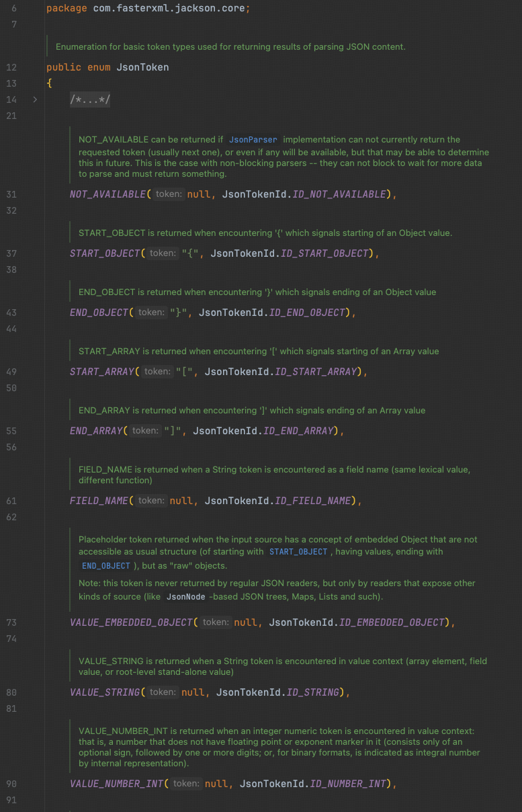This screenshot has width=522, height=812.
Task: Follow the START_OBJECT link in the placeholder doc
Action: point(298,552)
